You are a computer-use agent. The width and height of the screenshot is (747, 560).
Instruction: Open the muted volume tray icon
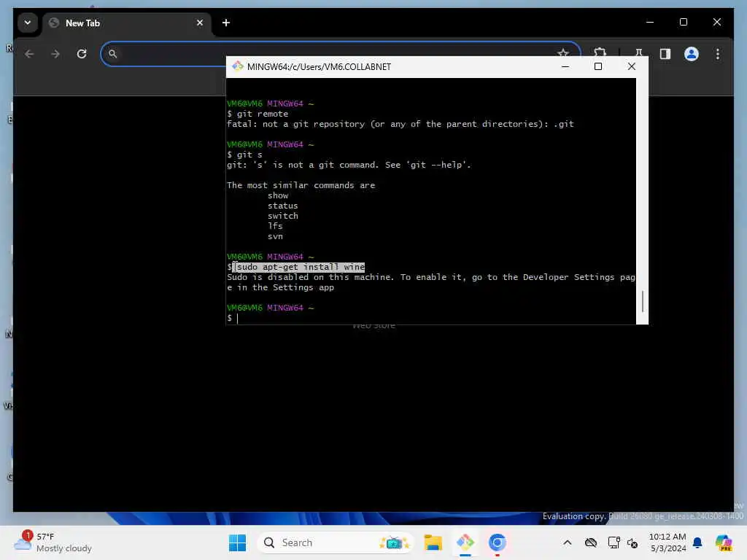click(x=632, y=542)
